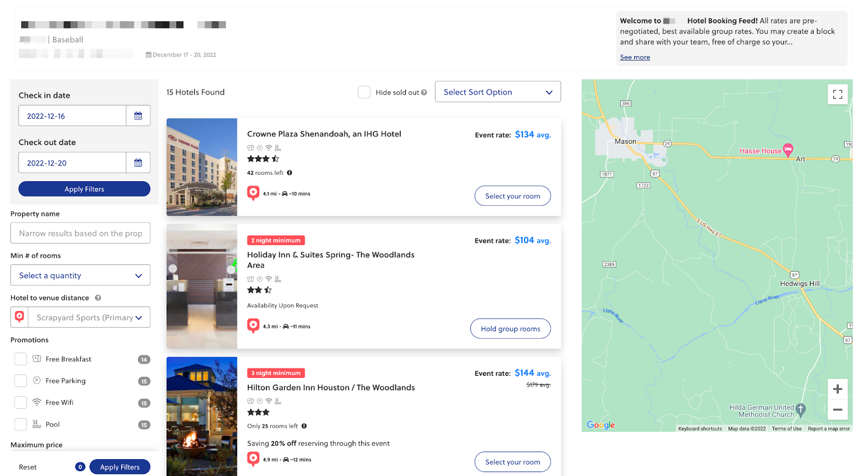Click the info icon beside Only 25 rooms left
This screenshot has height=476, width=868.
[x=304, y=426]
